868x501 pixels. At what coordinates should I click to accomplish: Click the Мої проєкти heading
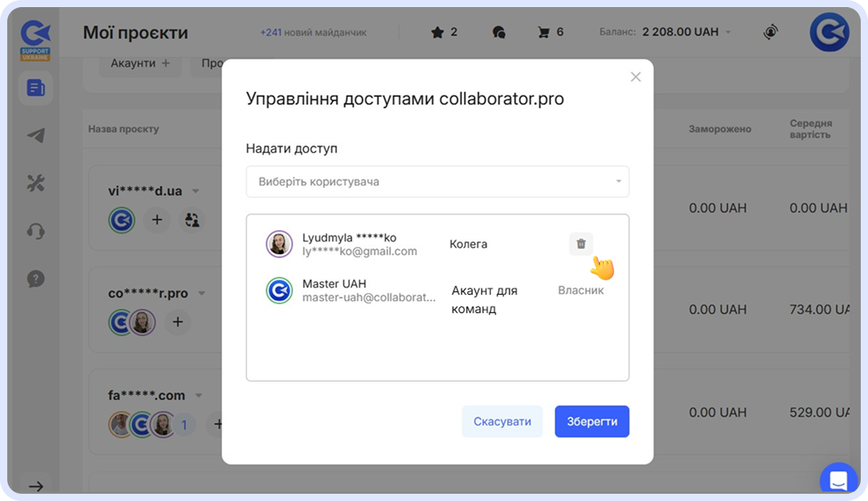click(135, 33)
